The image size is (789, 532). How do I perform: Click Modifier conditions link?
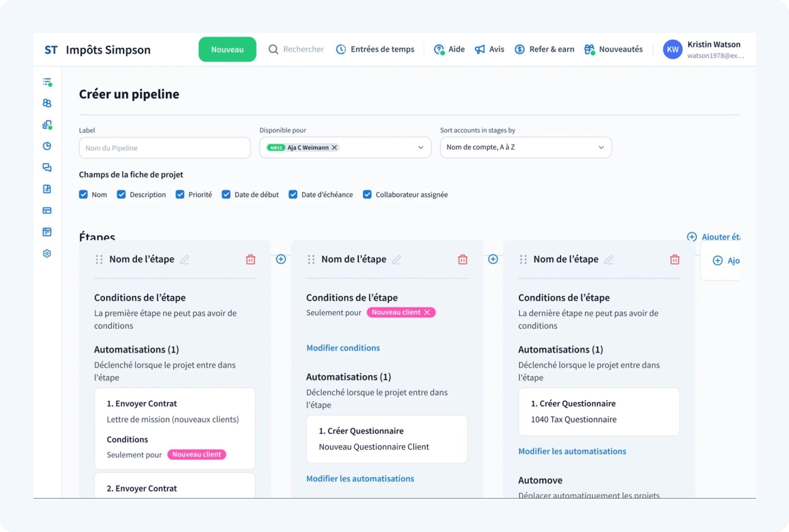[343, 348]
